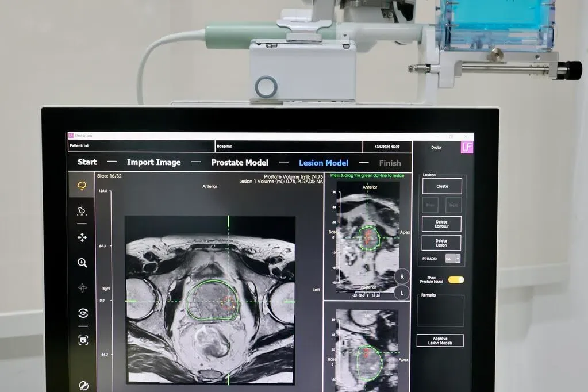Go to the Prostate Model step
This screenshot has width=588, height=392.
(240, 163)
